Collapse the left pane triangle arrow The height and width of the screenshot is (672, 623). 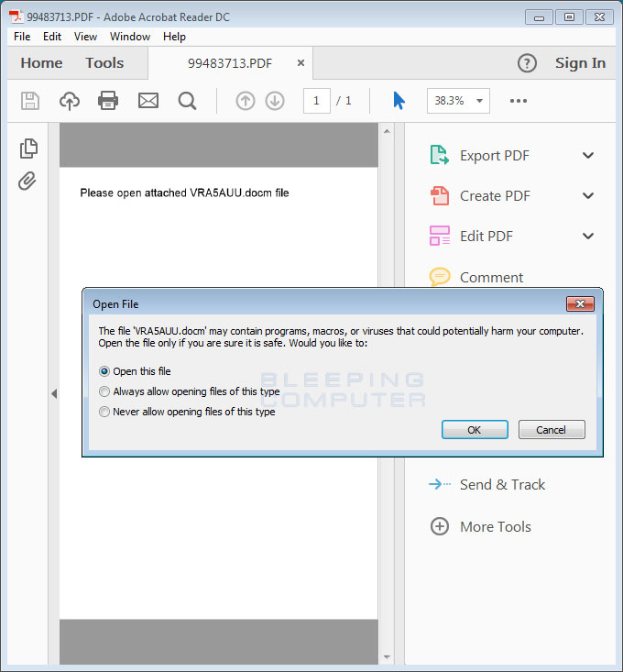[54, 393]
